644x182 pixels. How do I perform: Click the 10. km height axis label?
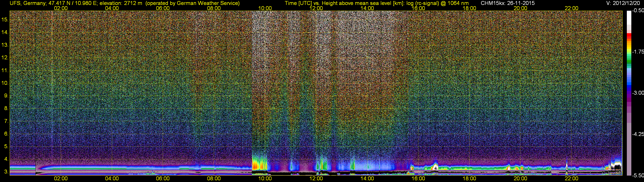(5, 83)
